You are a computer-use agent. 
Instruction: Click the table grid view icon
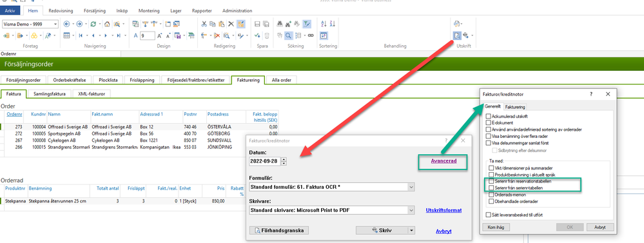(x=66, y=35)
